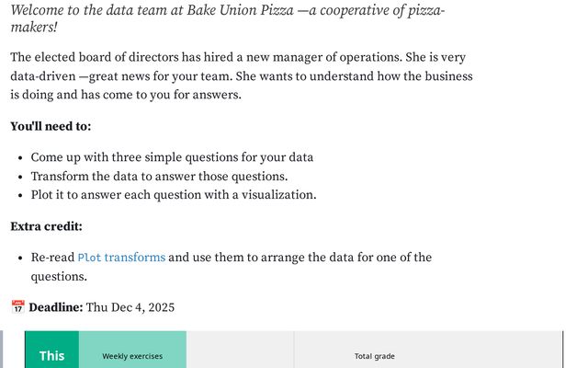Click the empty gray segment before Total grade

[x=240, y=355]
